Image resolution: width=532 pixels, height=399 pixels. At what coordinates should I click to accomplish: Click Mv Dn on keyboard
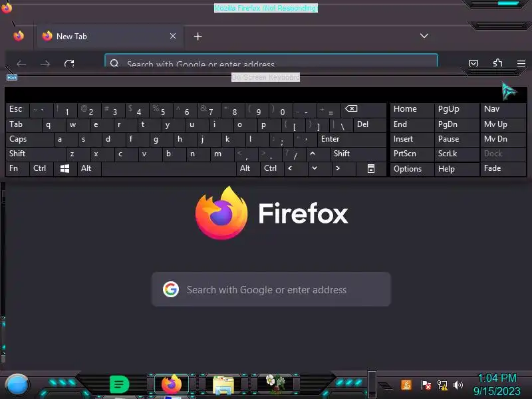click(x=503, y=139)
